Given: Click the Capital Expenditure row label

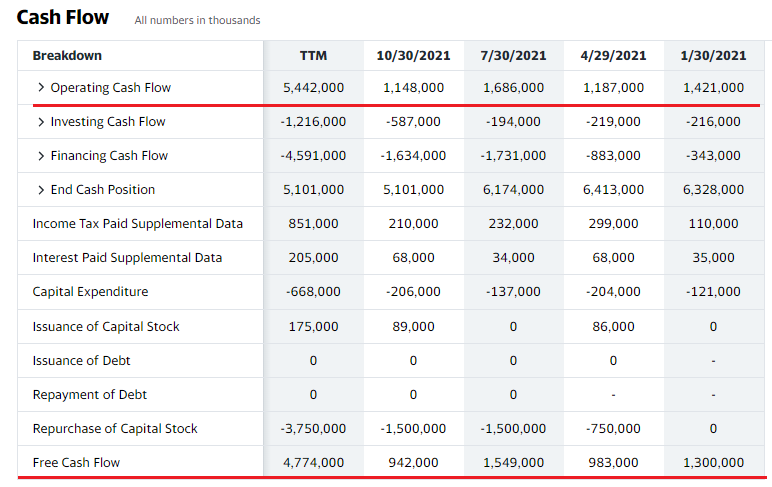Looking at the screenshot, I should pyautogui.click(x=90, y=292).
